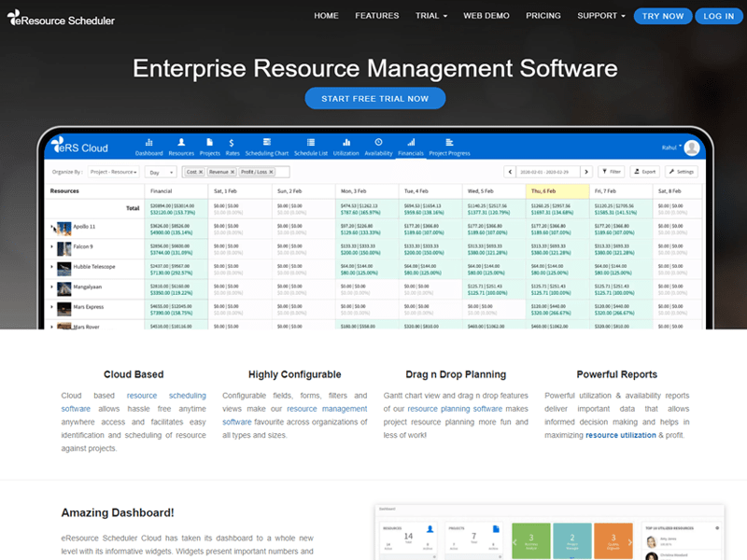Click the left arrow on the green tile

coord(515,542)
